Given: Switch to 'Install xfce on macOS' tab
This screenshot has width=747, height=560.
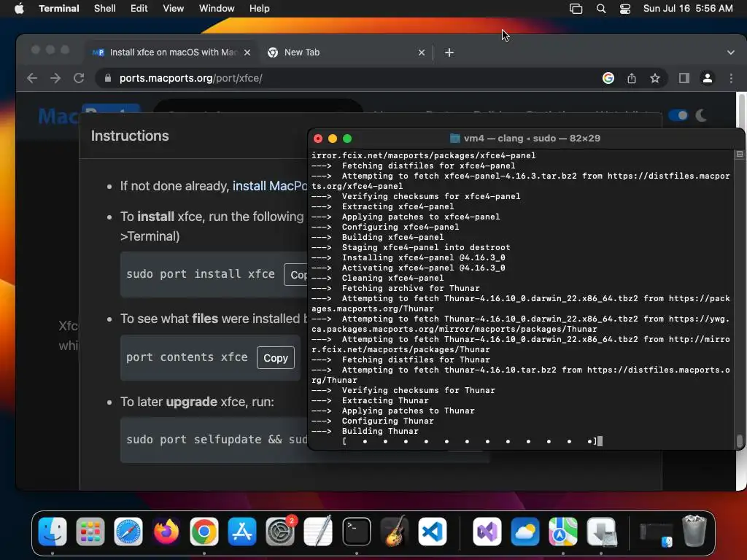Looking at the screenshot, I should point(172,52).
